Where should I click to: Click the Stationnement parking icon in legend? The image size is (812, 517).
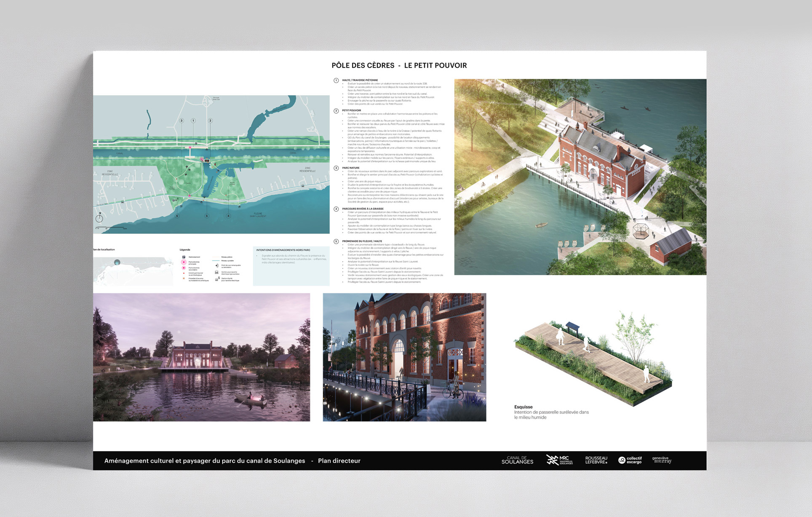[184, 257]
